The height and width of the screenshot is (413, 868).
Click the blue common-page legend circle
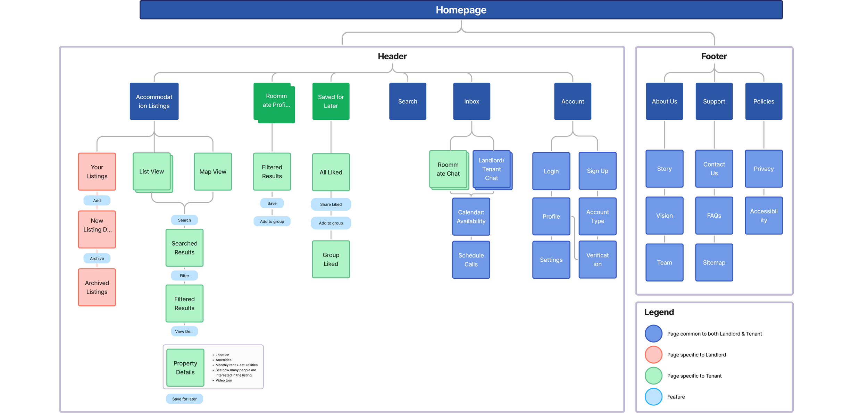[653, 334]
